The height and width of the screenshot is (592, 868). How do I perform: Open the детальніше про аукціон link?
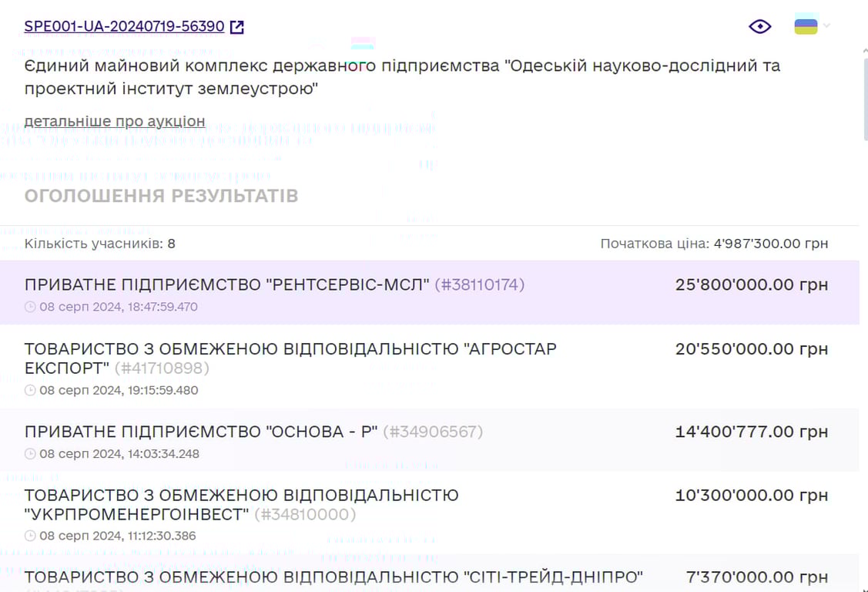pyautogui.click(x=114, y=121)
